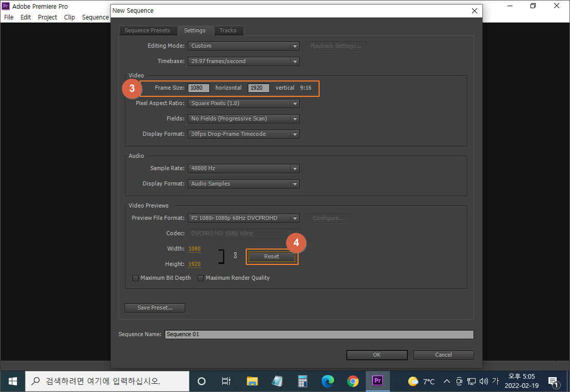The width and height of the screenshot is (570, 392).
Task: Open the Fields dropdown
Action: (244, 119)
